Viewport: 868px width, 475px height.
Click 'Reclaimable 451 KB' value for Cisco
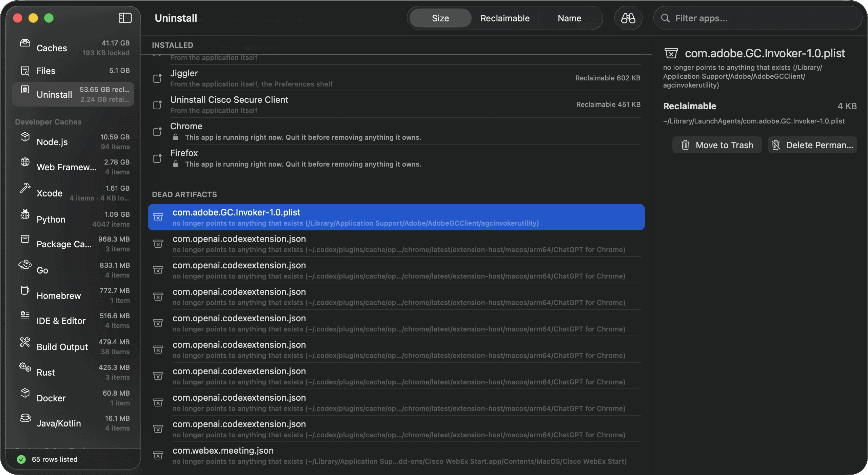click(x=608, y=104)
